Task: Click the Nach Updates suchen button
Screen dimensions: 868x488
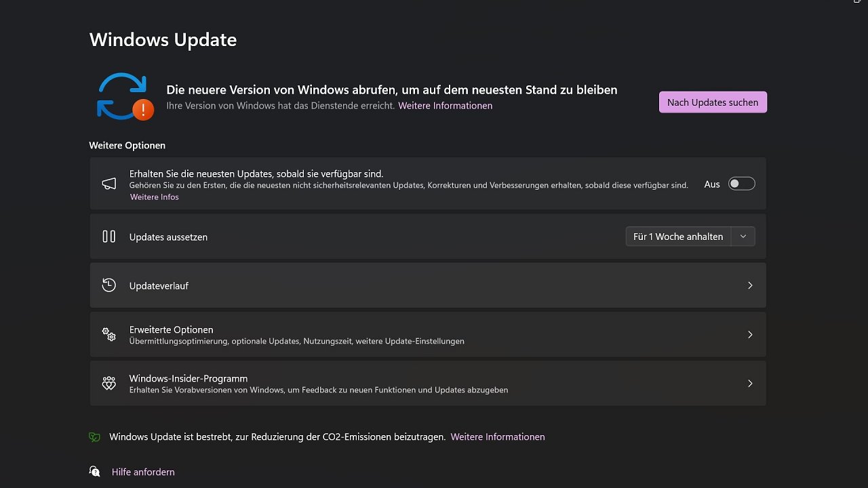Action: click(x=713, y=102)
